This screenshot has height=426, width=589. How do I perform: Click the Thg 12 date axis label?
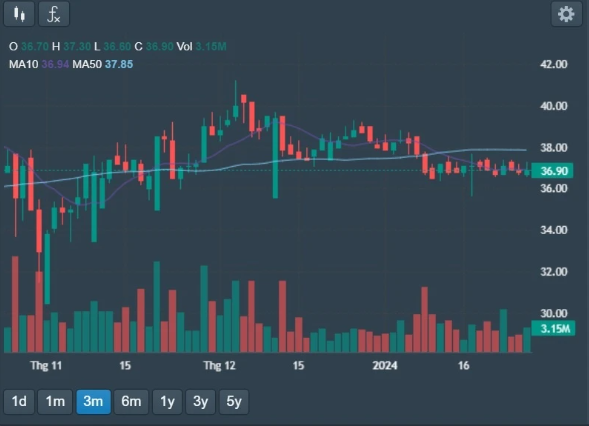point(219,366)
